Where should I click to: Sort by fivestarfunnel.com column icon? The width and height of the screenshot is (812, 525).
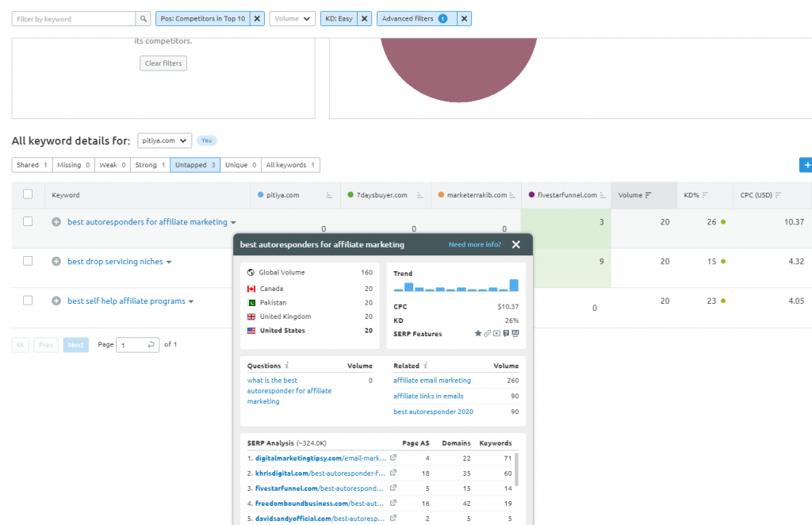pos(603,195)
